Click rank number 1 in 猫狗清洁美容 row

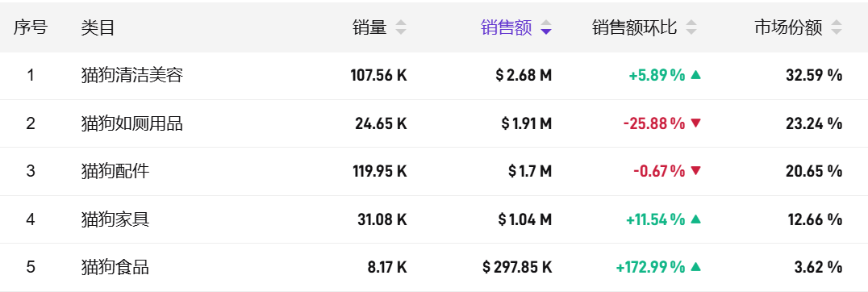pyautogui.click(x=31, y=75)
